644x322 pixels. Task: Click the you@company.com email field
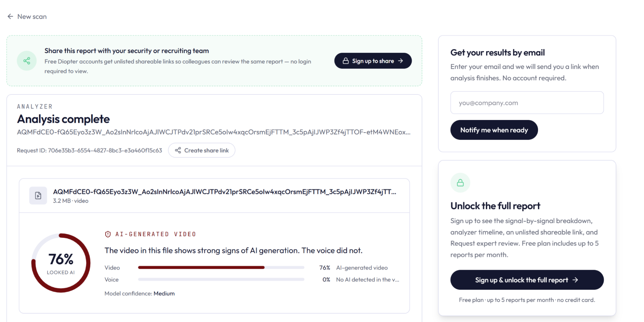coord(527,103)
